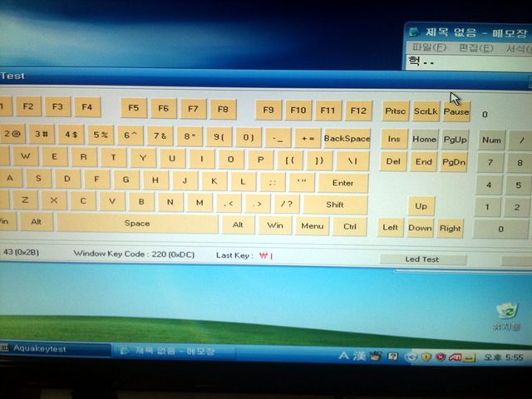The height and width of the screenshot is (399, 532).
Task: Click the Prtsc key button
Action: pos(396,111)
